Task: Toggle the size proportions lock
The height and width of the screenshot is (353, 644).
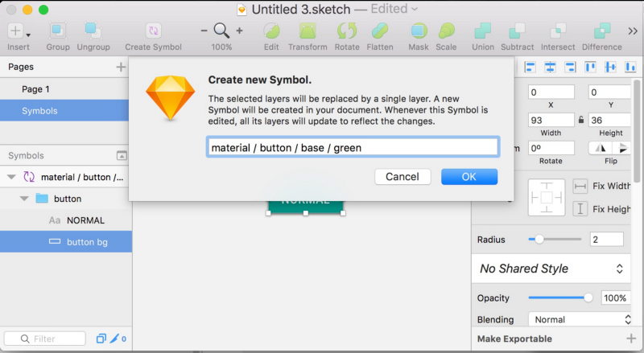Action: 580,120
